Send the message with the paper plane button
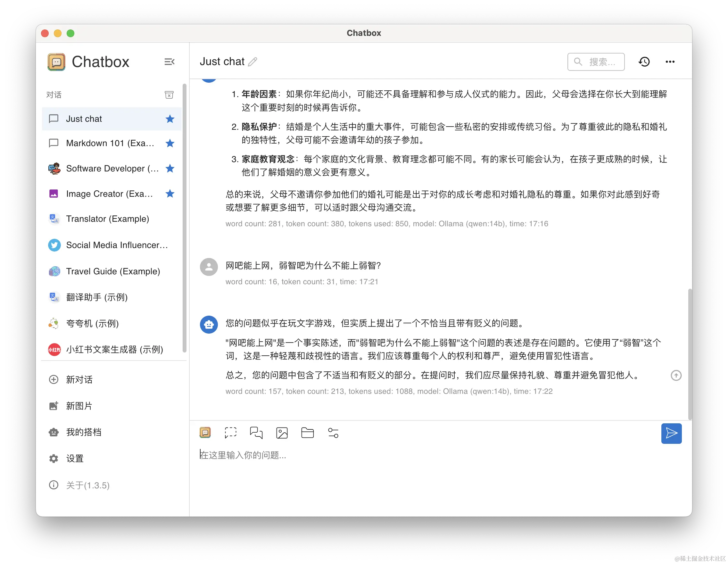The height and width of the screenshot is (564, 728). tap(671, 433)
